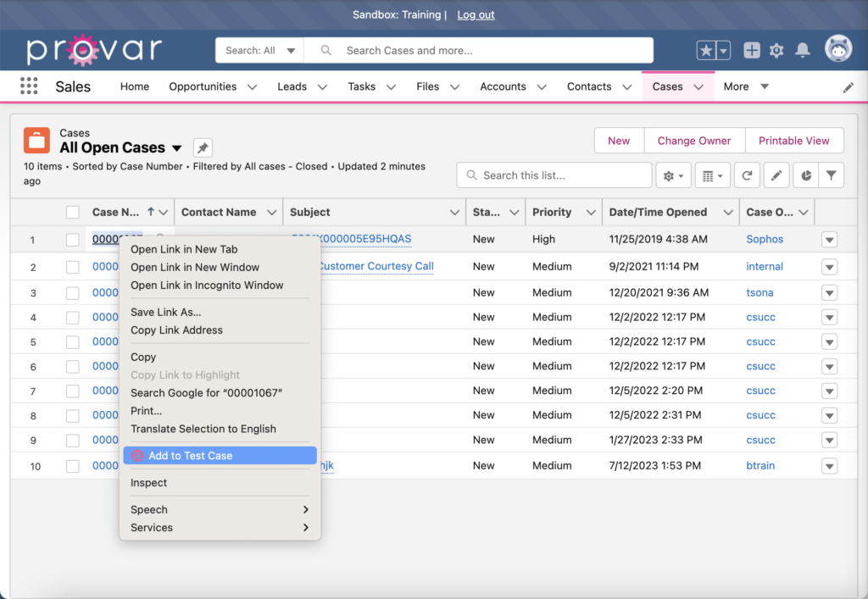Click the notifications bell icon
868x599 pixels.
click(802, 50)
